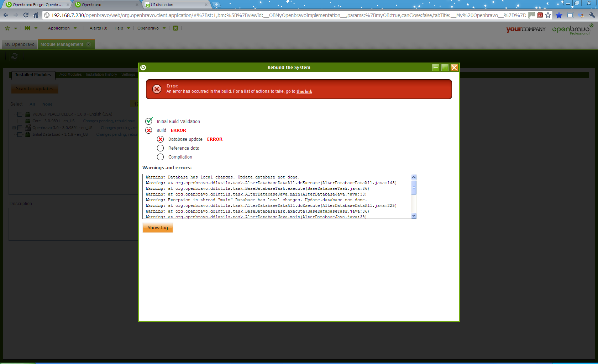The image size is (598, 364).
Task: Click the refresh icon below the tabs
Action: click(15, 56)
